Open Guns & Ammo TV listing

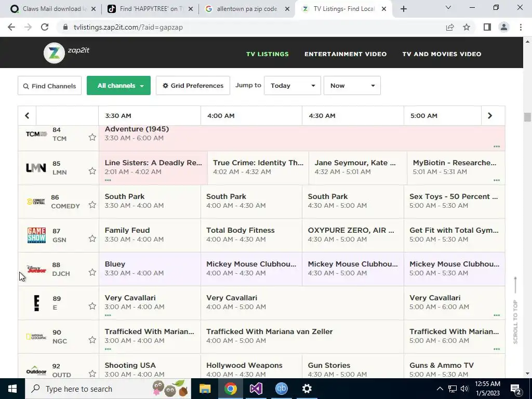coord(454,366)
